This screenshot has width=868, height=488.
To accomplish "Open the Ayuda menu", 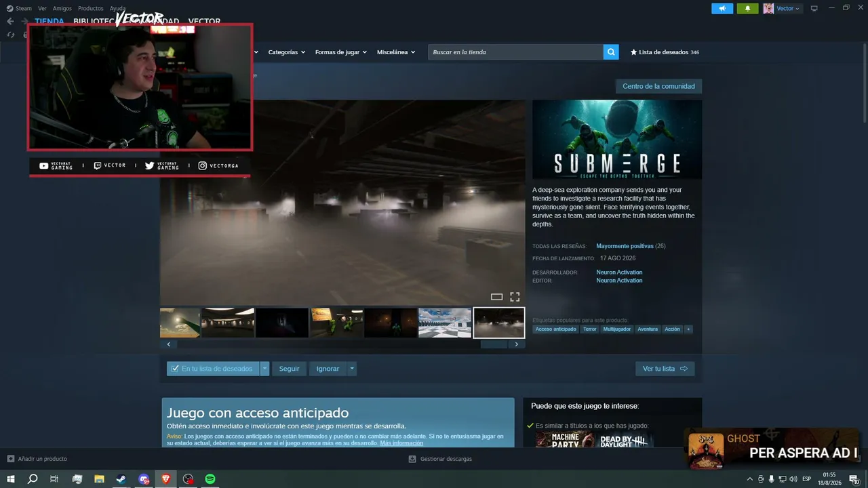I will click(x=118, y=8).
